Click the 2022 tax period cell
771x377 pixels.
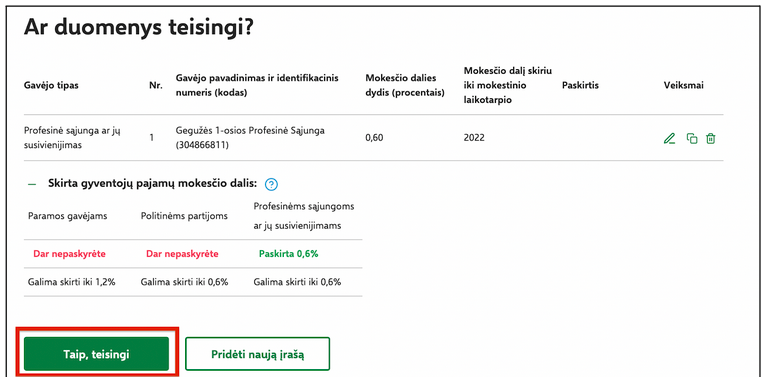tap(474, 138)
